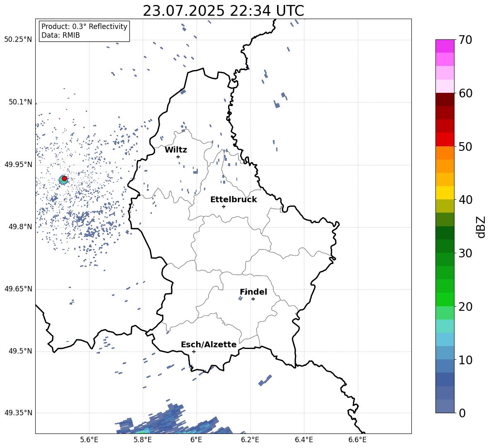Click the 60 colorbar tick label
Screen dimensions: 491x448
pos(465,93)
